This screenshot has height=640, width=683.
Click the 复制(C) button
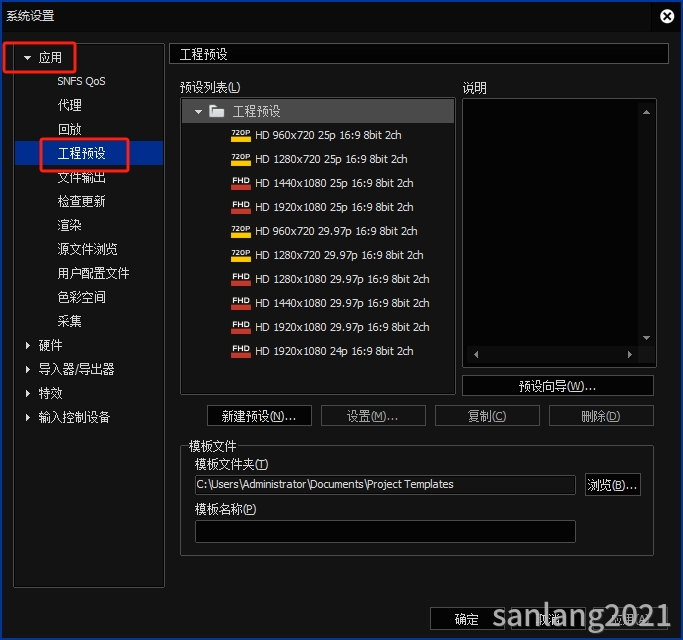click(487, 416)
